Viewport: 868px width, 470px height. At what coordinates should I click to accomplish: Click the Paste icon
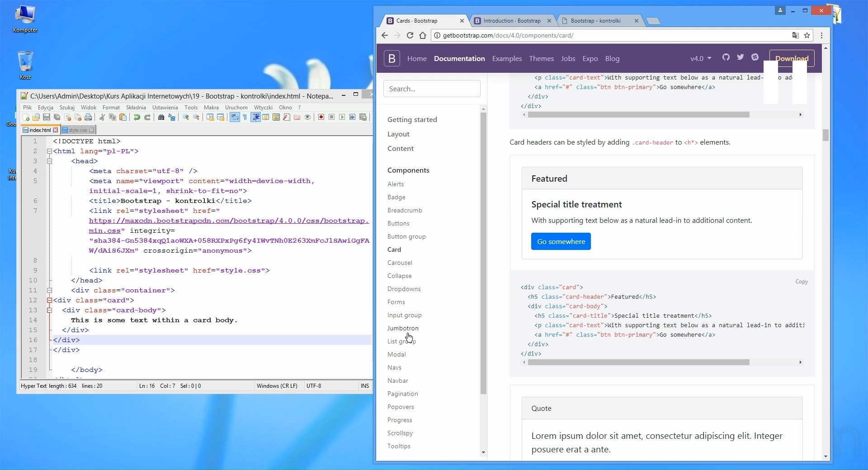pos(123,117)
